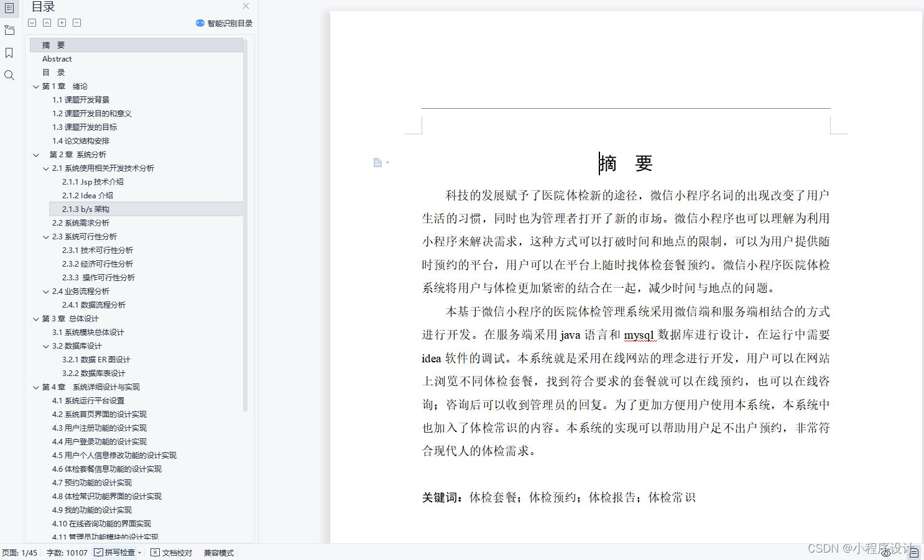Collapse the 第2章 系统分析 tree node

36,154
